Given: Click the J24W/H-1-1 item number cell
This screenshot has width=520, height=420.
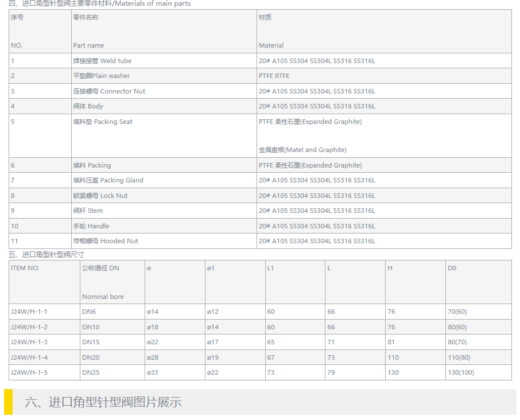Looking at the screenshot, I should (29, 312).
